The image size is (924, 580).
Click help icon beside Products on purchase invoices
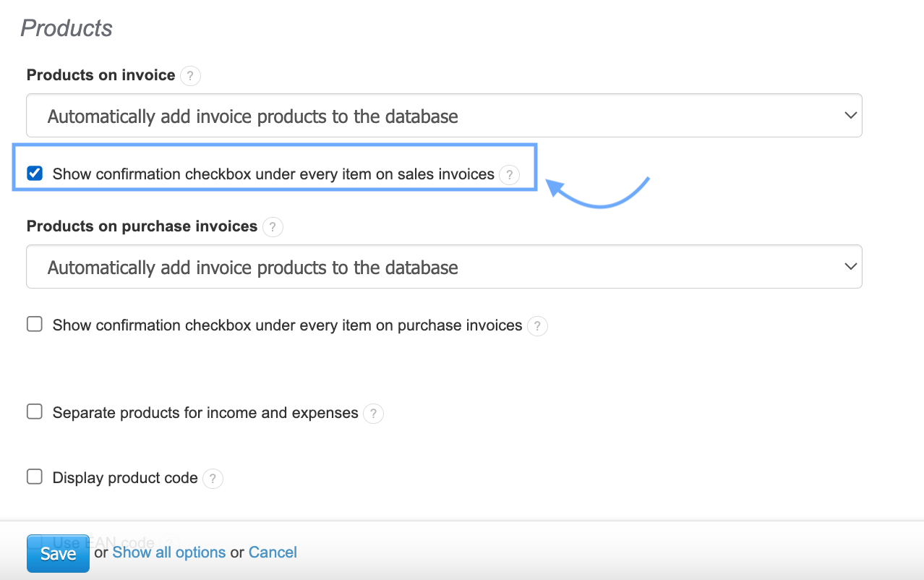click(273, 227)
